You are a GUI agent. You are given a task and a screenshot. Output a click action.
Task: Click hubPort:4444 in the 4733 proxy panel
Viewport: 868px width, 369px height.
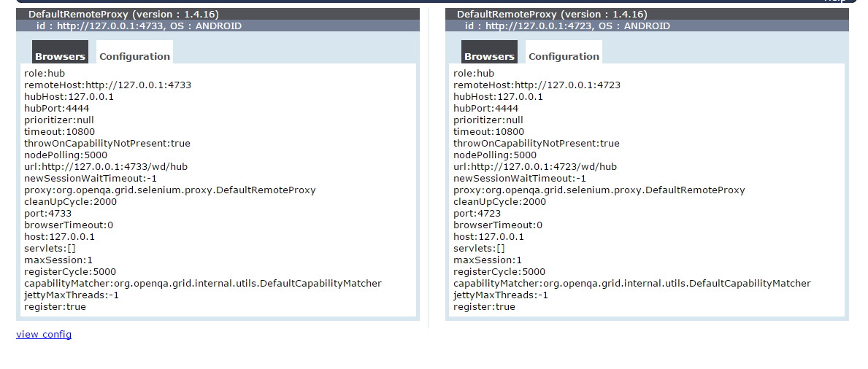tap(56, 108)
